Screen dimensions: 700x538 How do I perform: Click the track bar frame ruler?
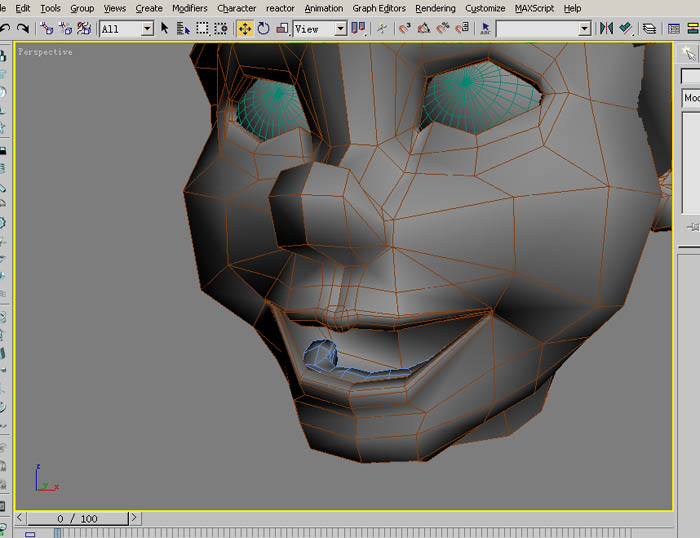342,533
